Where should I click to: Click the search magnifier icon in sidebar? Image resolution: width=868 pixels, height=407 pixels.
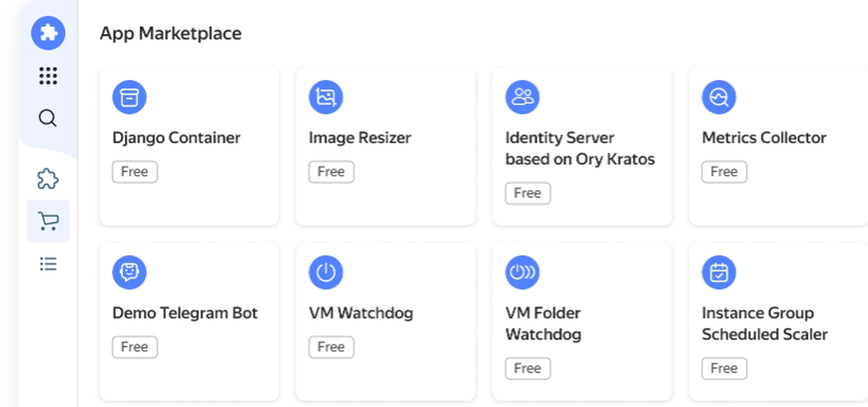coord(49,118)
